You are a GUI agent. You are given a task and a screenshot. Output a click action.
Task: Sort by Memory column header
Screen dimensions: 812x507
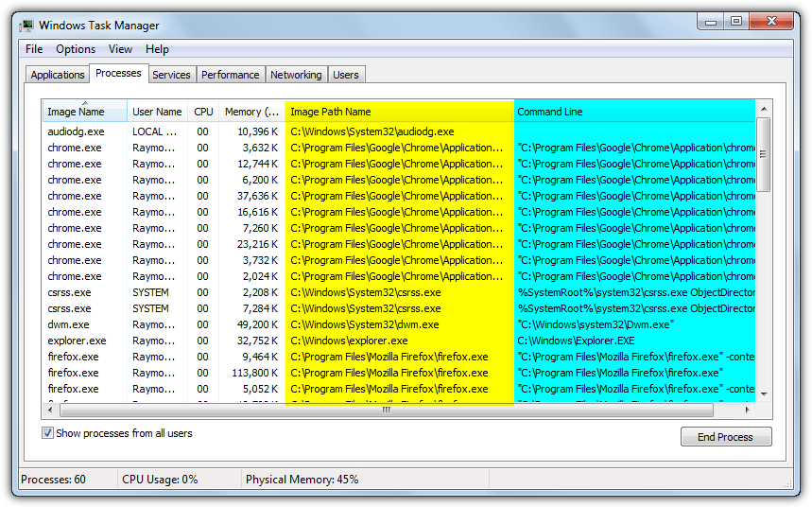pos(252,112)
